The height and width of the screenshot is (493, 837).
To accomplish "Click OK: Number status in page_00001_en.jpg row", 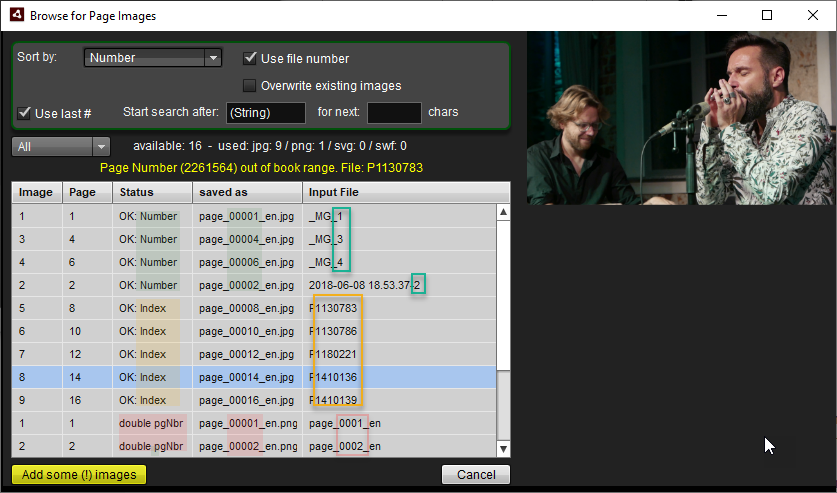I will pos(148,217).
